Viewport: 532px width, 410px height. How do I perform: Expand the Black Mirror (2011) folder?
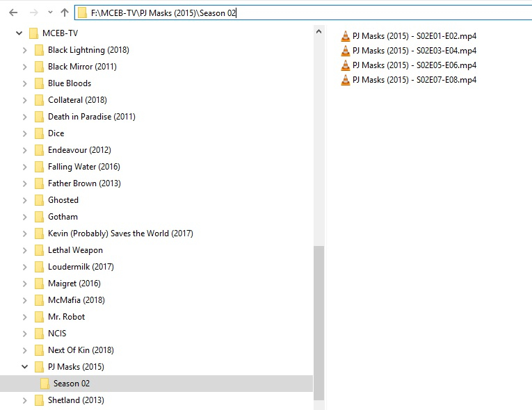[25, 67]
